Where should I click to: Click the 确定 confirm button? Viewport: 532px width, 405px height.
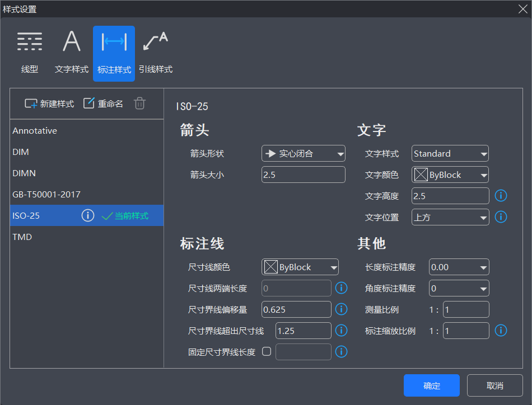click(431, 385)
